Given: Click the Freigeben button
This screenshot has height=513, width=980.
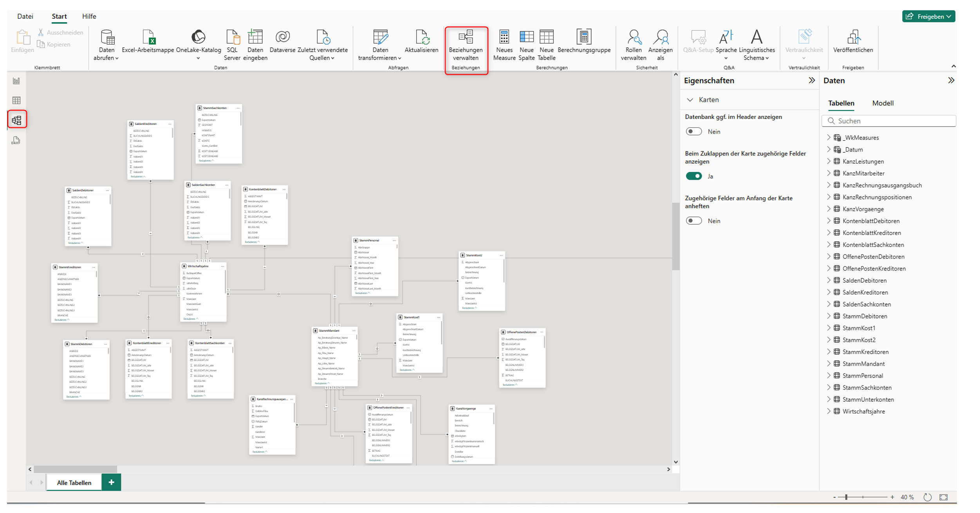Looking at the screenshot, I should coord(929,16).
